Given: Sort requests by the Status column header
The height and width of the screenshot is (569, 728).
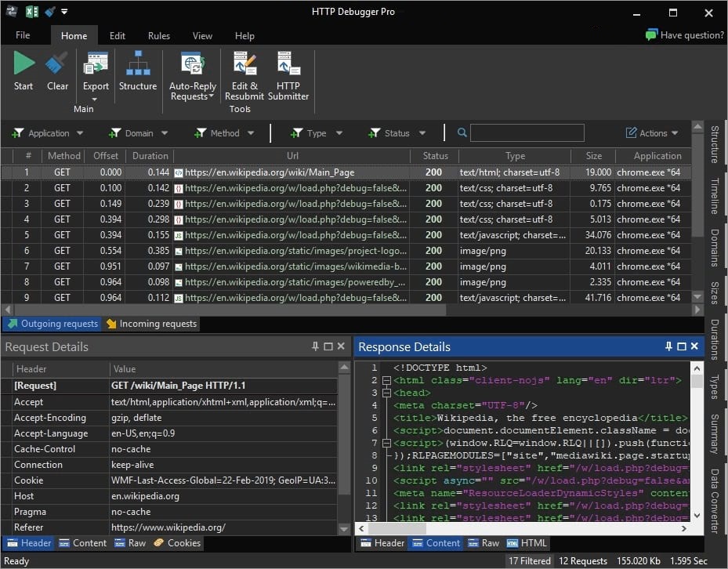Looking at the screenshot, I should pos(435,156).
